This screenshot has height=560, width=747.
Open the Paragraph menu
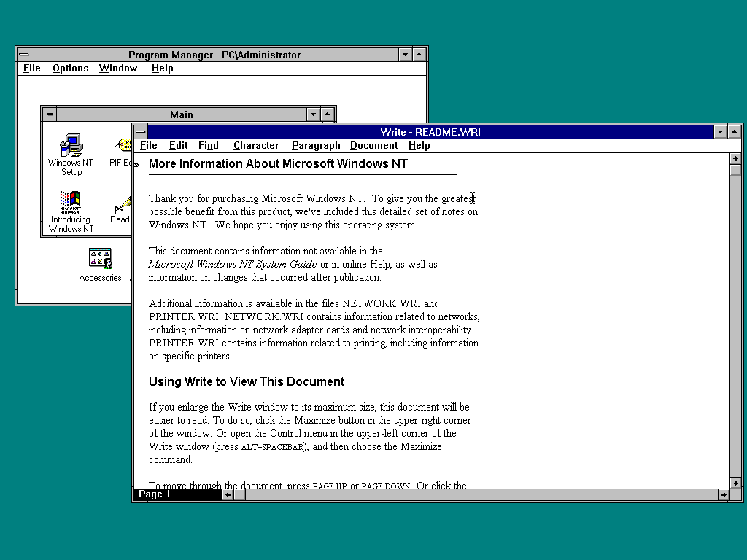tap(316, 146)
